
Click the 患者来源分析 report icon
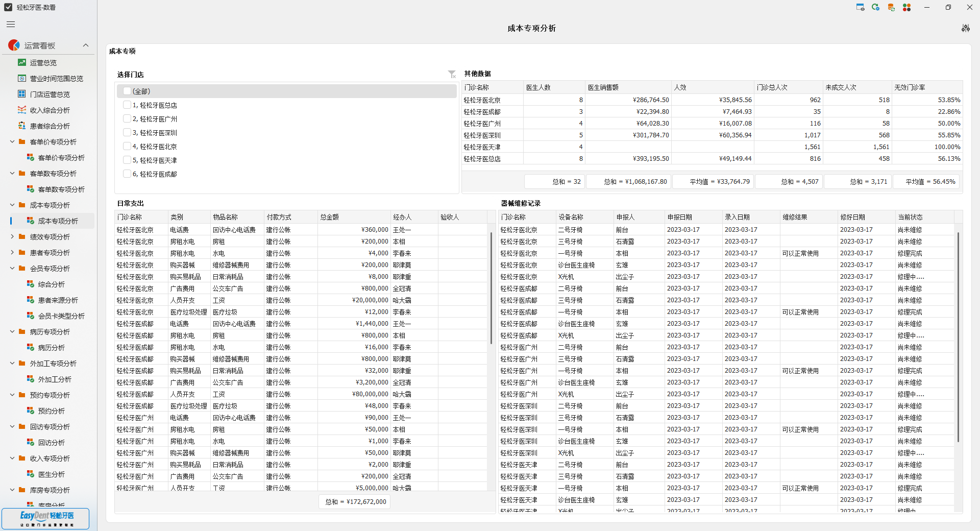tap(31, 300)
